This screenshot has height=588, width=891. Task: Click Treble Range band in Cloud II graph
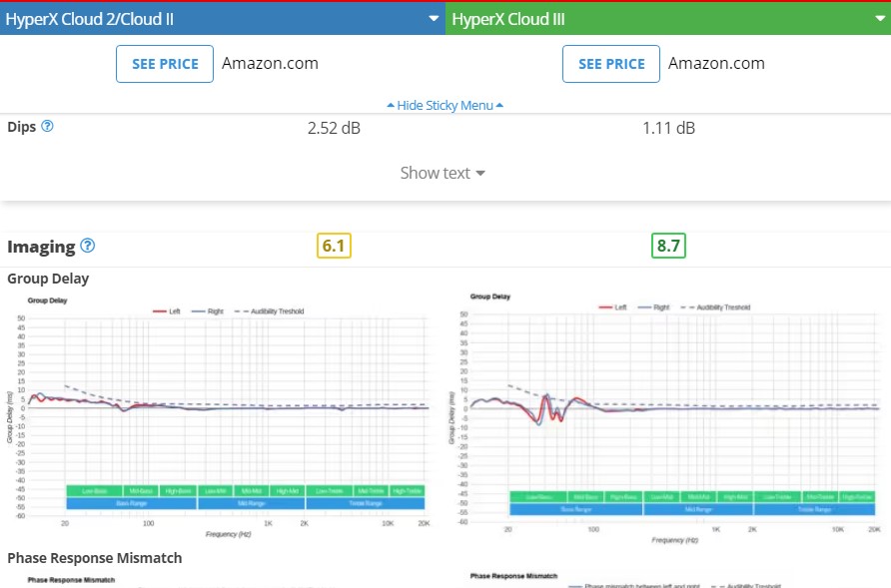pyautogui.click(x=366, y=503)
